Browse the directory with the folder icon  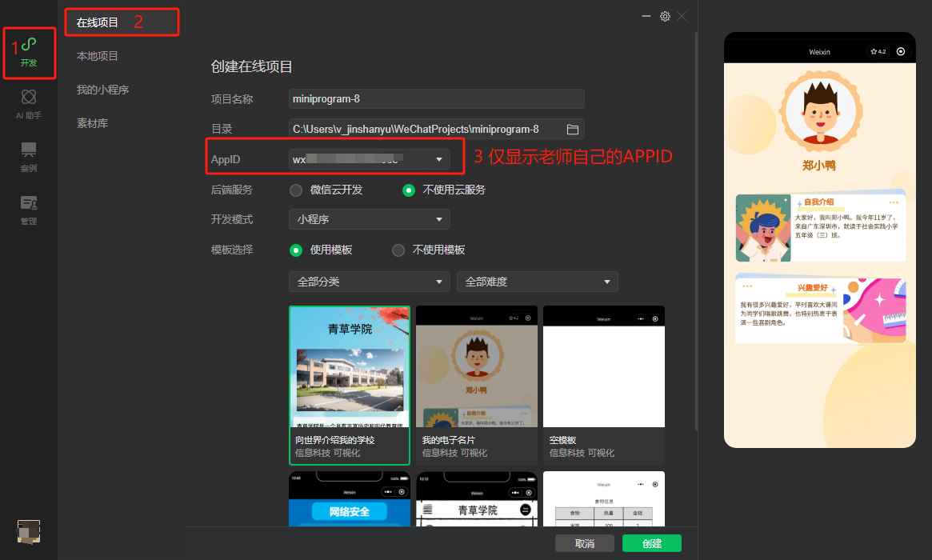click(572, 129)
